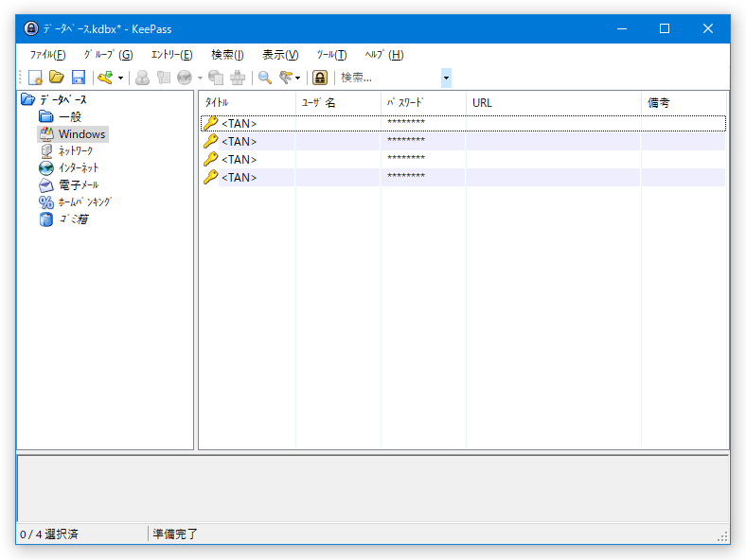Select the first <TAN> entry
The height and width of the screenshot is (560, 746).
pyautogui.click(x=463, y=124)
